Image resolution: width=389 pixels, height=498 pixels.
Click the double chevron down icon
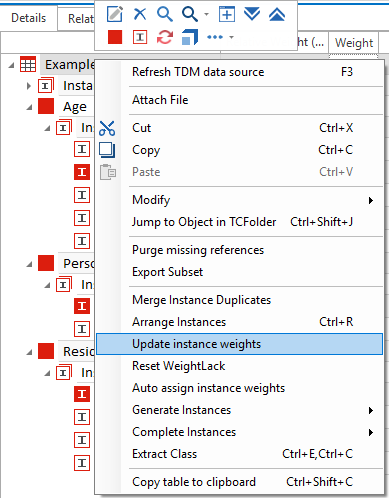tap(252, 14)
